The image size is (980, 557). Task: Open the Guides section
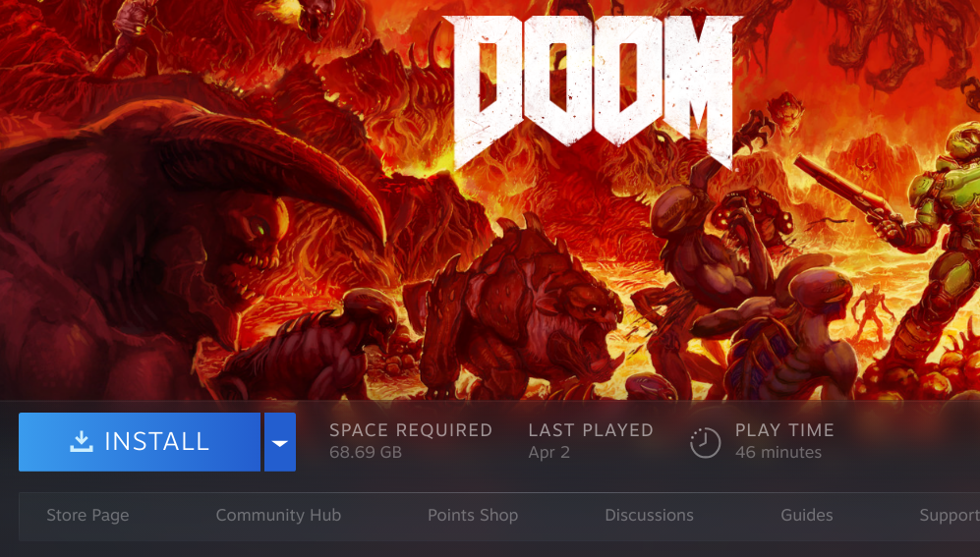[x=806, y=515]
